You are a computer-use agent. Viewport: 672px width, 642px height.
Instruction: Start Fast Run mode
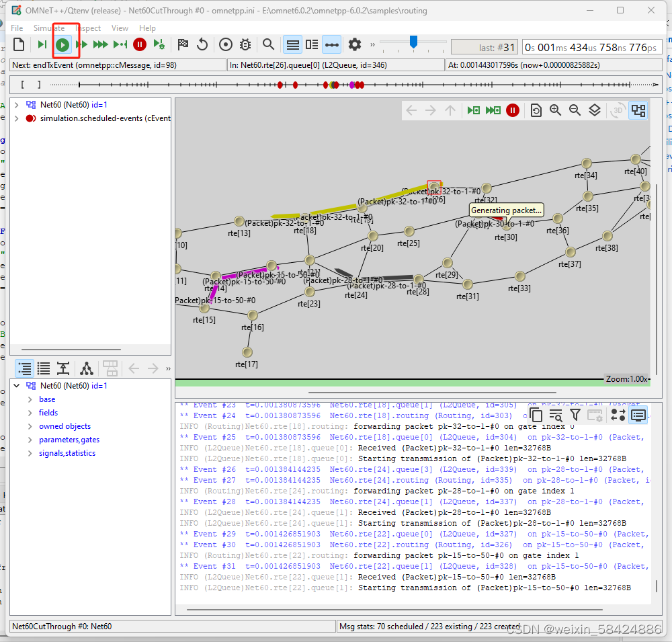click(81, 44)
